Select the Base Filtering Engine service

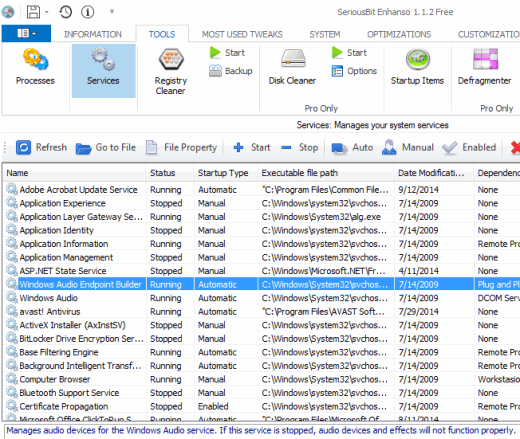pos(262,352)
